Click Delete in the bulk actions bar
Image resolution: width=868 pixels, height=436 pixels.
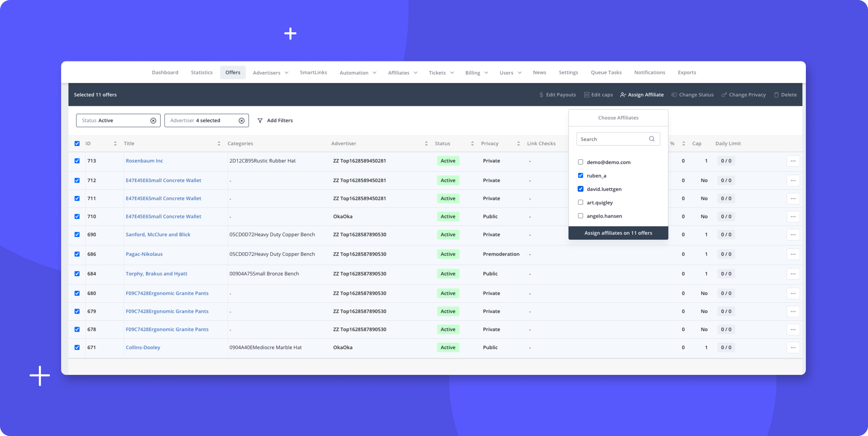point(785,95)
